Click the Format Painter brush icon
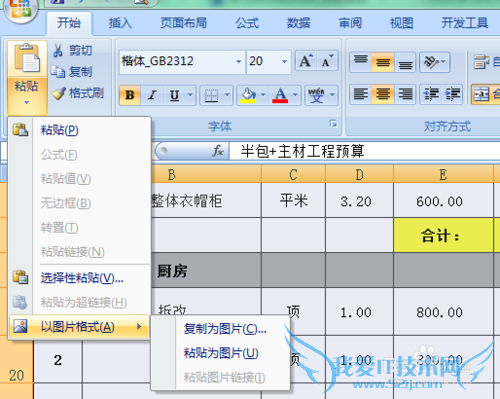The height and width of the screenshot is (399, 500). (59, 93)
